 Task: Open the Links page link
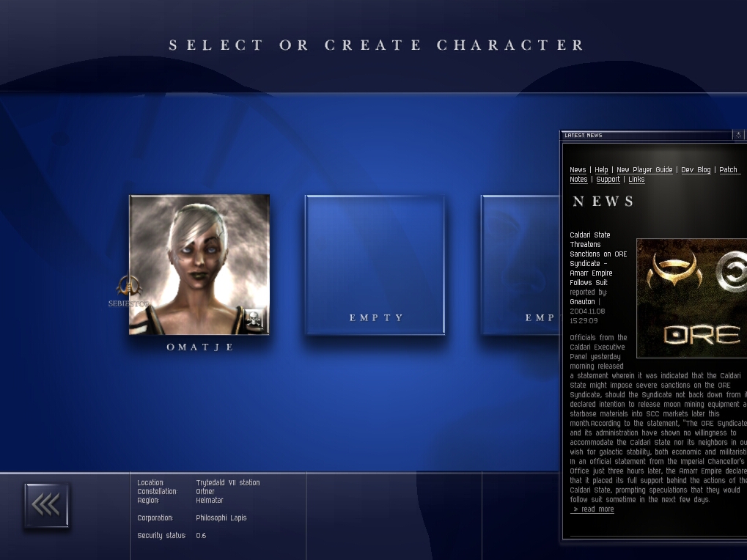click(636, 180)
